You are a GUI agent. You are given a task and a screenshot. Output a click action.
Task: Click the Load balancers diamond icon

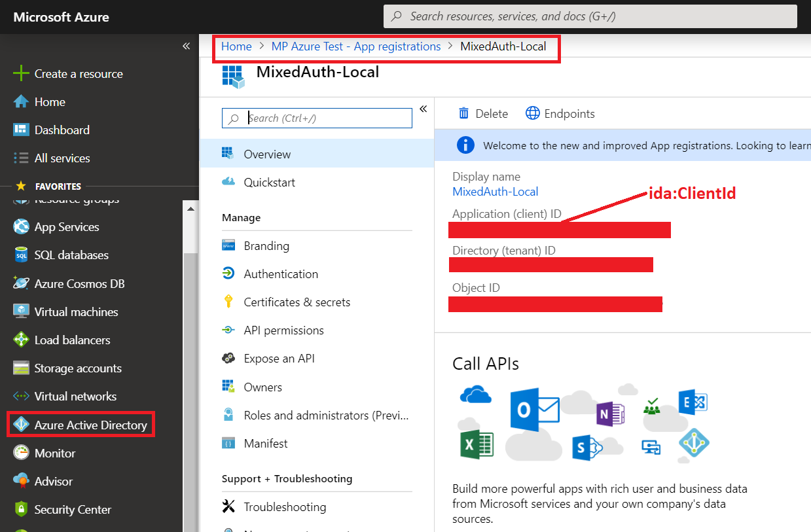pyautogui.click(x=21, y=340)
